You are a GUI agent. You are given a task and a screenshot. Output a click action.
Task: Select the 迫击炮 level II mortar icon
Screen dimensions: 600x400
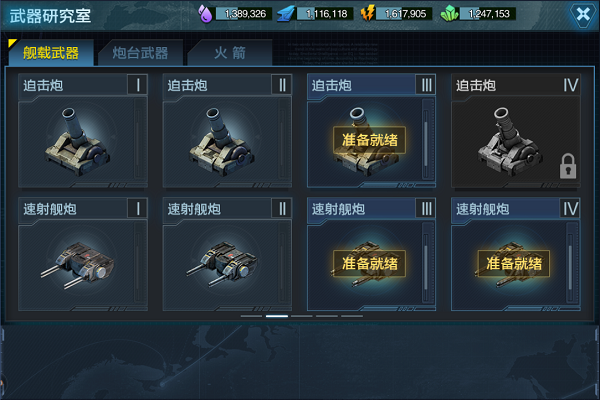point(222,142)
